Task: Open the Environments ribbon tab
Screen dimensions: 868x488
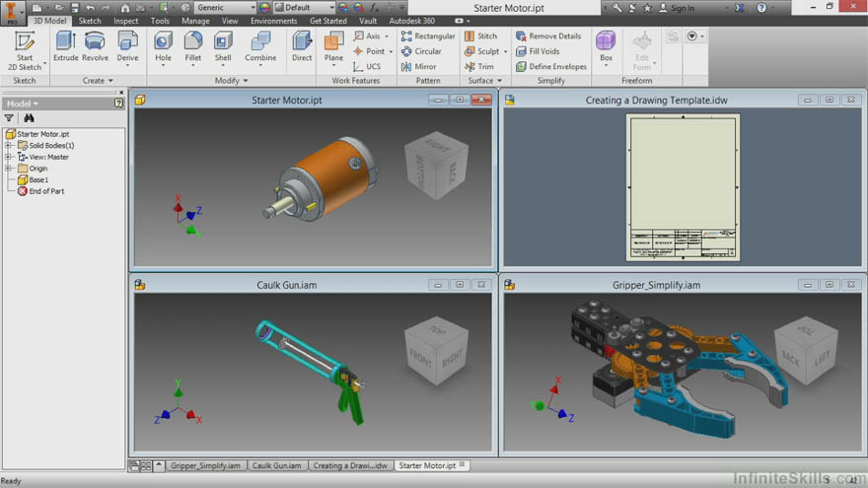Action: click(x=273, y=21)
